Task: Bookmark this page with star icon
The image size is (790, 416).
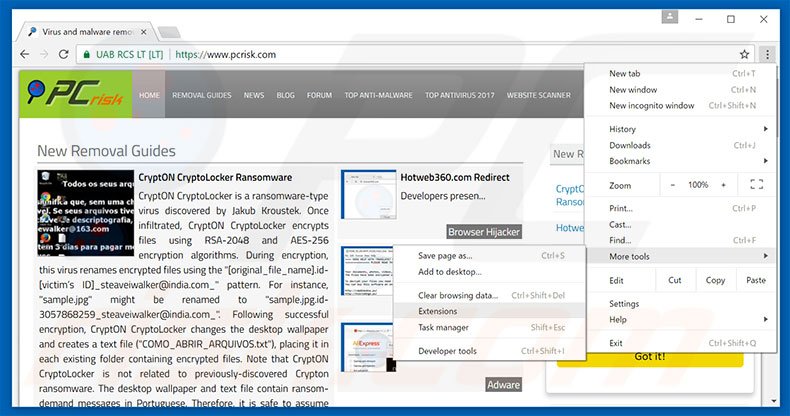Action: [744, 54]
